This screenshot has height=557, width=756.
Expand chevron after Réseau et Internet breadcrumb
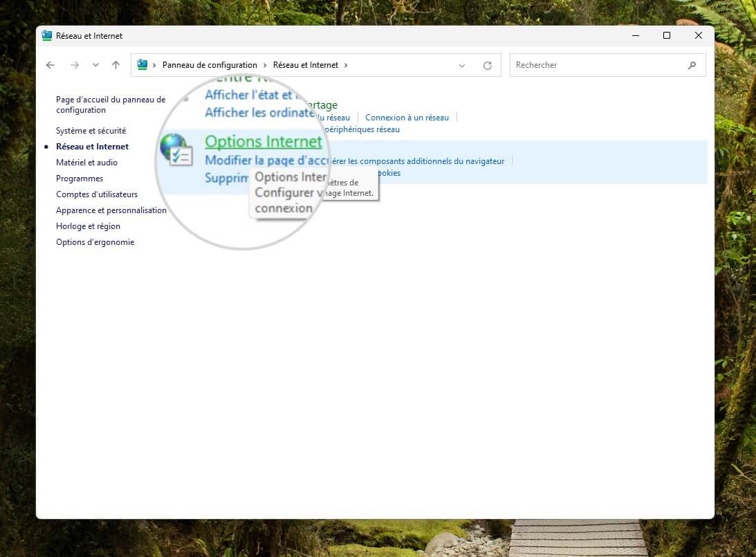pyautogui.click(x=346, y=65)
